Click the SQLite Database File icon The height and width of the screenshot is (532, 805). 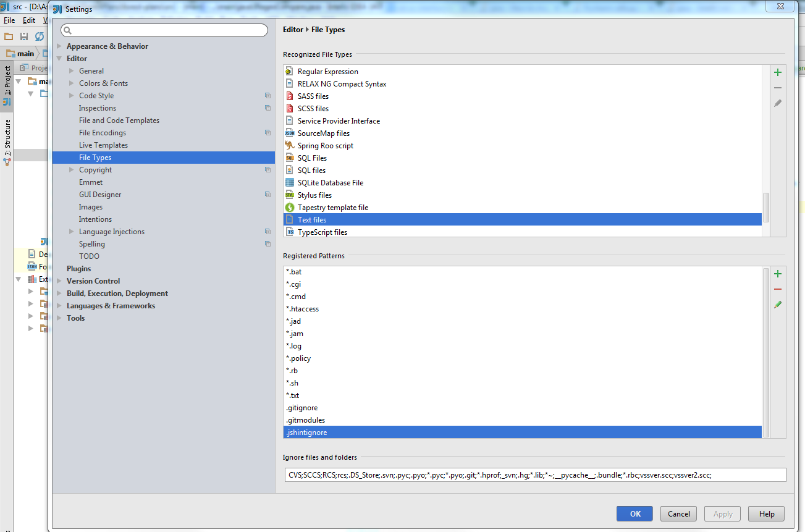click(x=290, y=183)
